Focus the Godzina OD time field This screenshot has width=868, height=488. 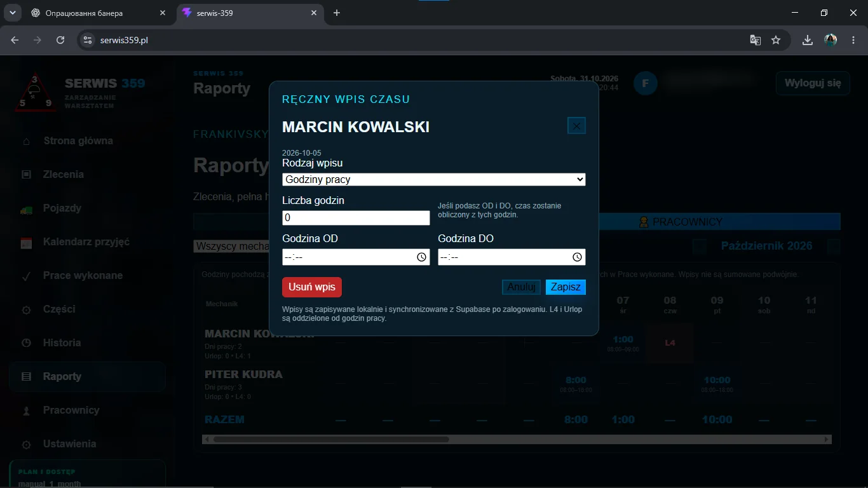click(356, 257)
